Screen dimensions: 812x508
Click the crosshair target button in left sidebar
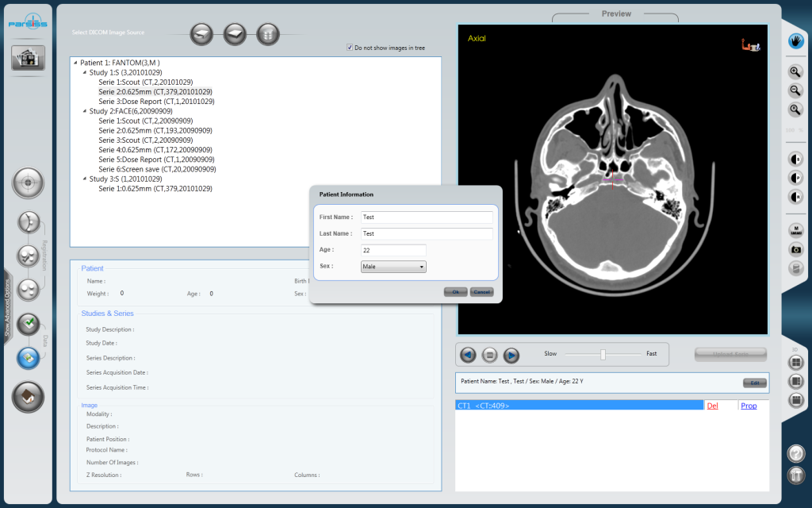[28, 183]
